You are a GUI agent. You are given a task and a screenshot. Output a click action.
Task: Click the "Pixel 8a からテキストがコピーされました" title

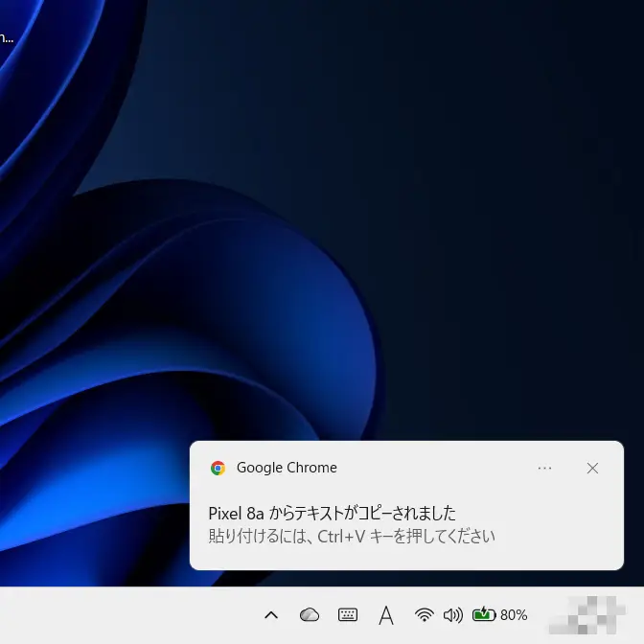click(332, 513)
